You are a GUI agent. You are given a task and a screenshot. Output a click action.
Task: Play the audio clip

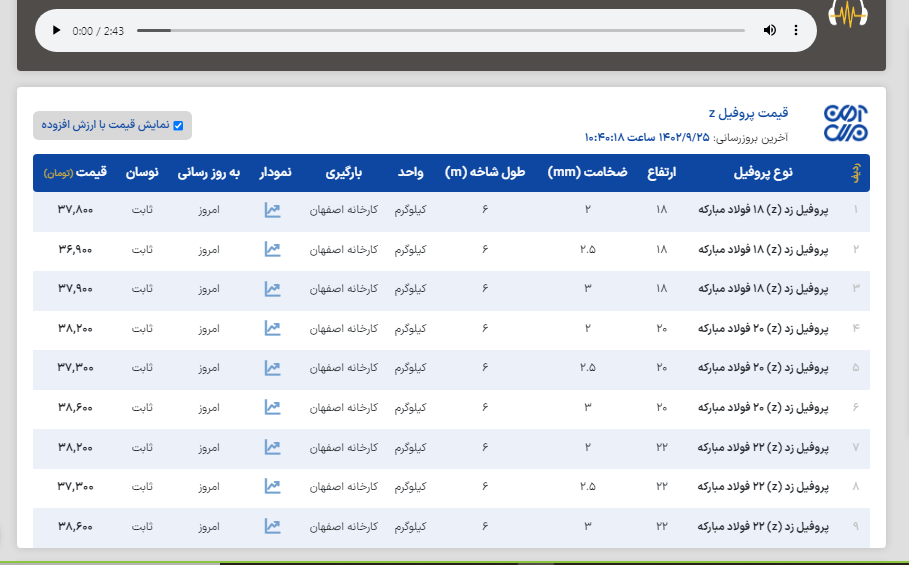[57, 30]
